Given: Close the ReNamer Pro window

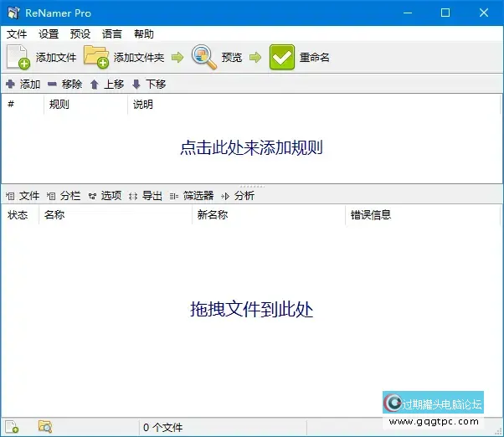Looking at the screenshot, I should (484, 13).
